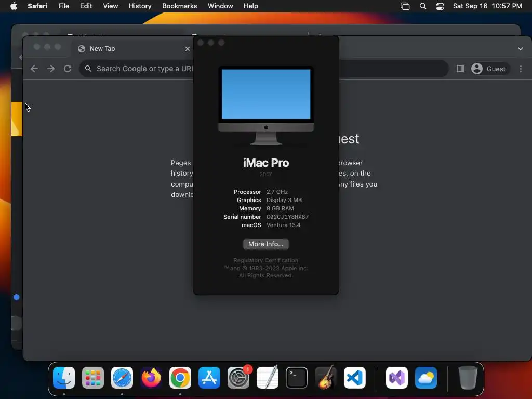Screen dimensions: 532x399
Task: Open the Regulatory Certification link
Action: coord(265,260)
